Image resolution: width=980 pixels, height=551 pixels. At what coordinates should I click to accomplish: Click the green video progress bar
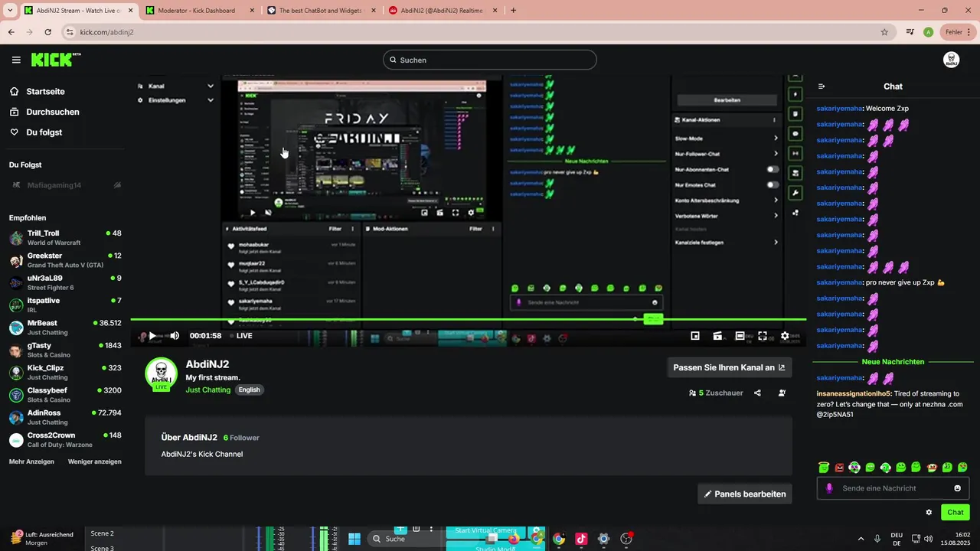tap(469, 319)
